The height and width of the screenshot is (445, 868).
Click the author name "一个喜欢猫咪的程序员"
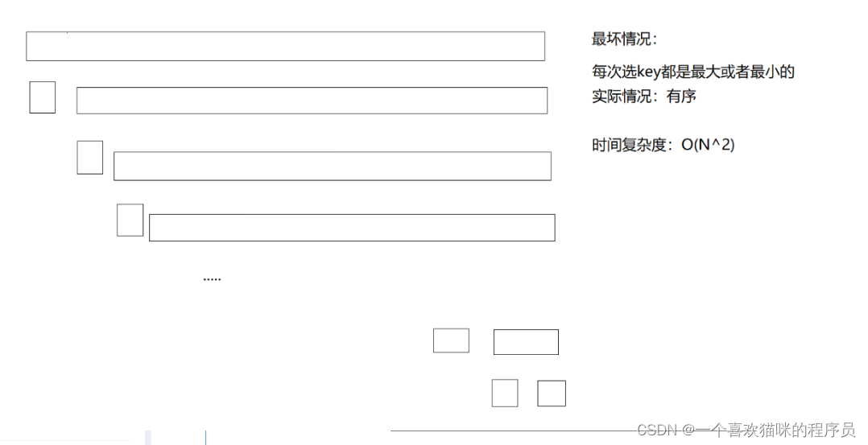(x=775, y=431)
